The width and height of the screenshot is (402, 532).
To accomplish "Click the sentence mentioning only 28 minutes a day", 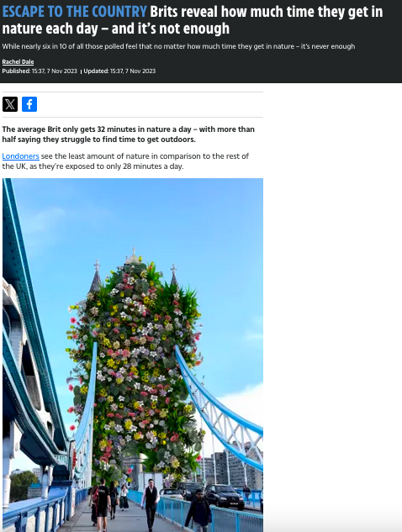I will (125, 161).
